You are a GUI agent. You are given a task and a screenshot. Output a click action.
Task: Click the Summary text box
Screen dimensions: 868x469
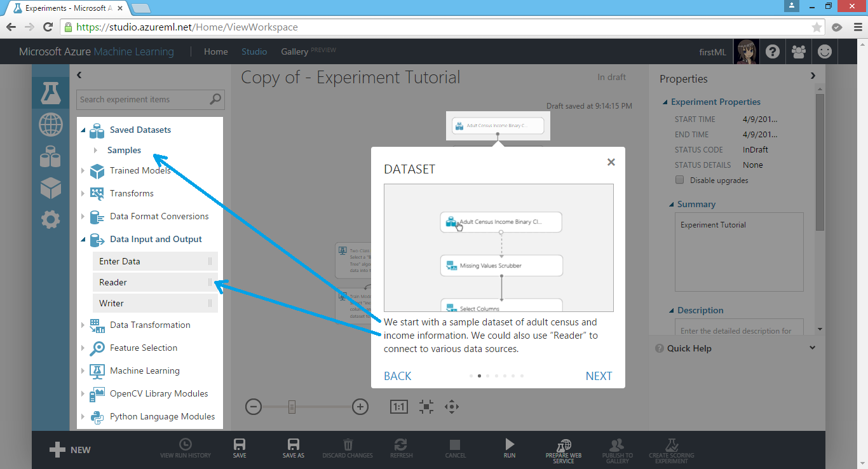[x=739, y=253]
